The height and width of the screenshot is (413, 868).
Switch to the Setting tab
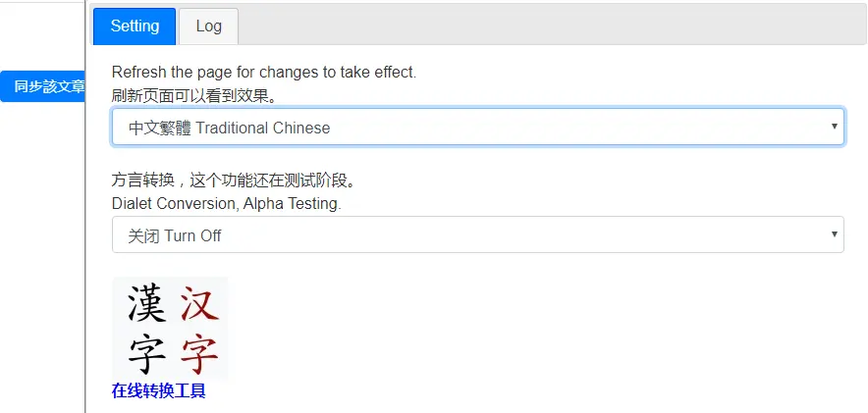(x=135, y=26)
